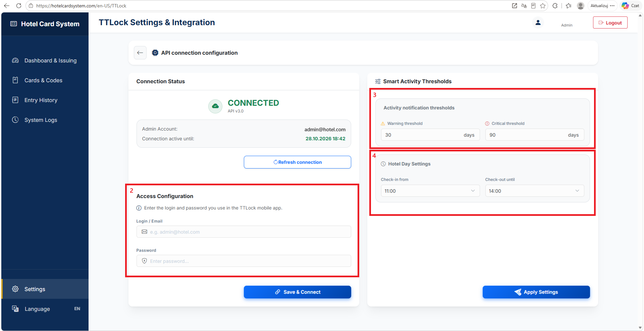Image resolution: width=644 pixels, height=331 pixels.
Task: Click the browser profile avatar icon
Action: point(581,6)
